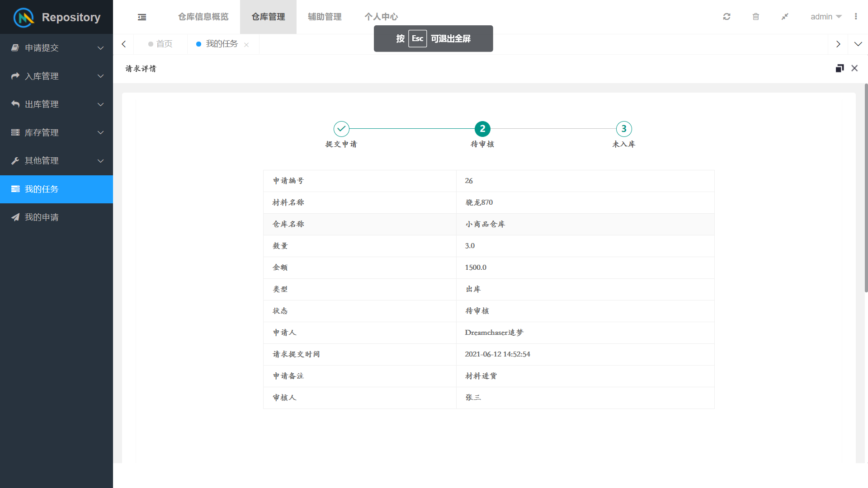Click the sidebar collapse menu icon
Image resolution: width=868 pixels, height=488 pixels.
pyautogui.click(x=142, y=17)
